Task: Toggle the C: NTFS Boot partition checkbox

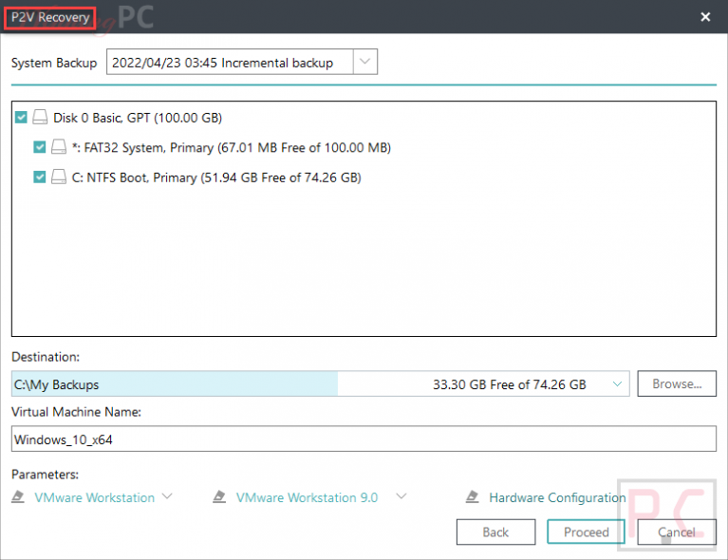Action: pyautogui.click(x=40, y=177)
